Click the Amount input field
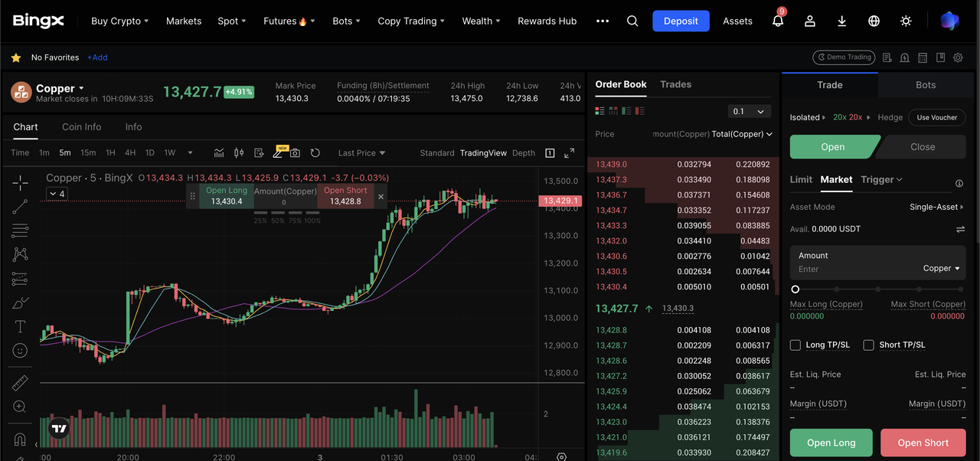The width and height of the screenshot is (980, 461). click(850, 269)
